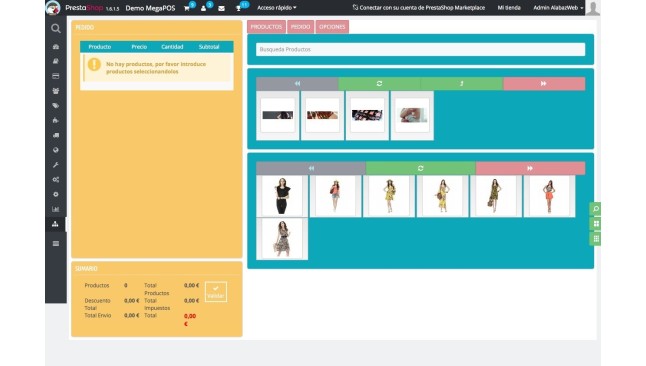Open the Orders credit card sidebar icon
646x366 pixels.
56,76
